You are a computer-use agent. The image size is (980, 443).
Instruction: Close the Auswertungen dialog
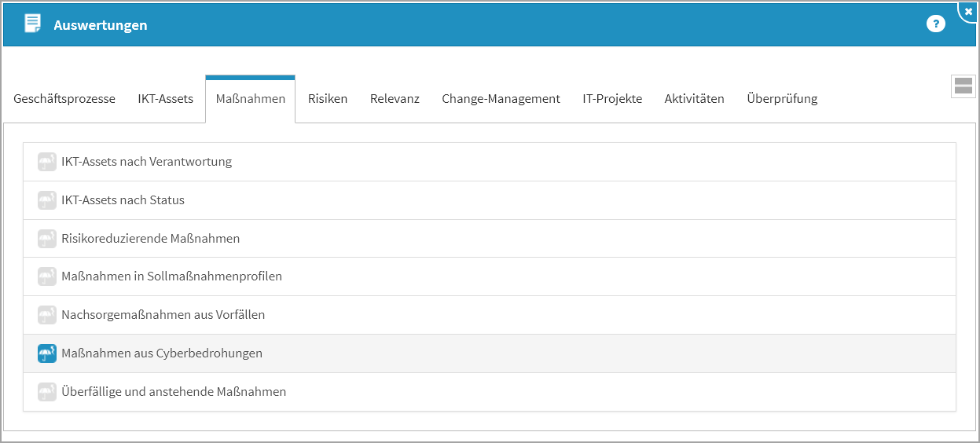click(x=968, y=12)
